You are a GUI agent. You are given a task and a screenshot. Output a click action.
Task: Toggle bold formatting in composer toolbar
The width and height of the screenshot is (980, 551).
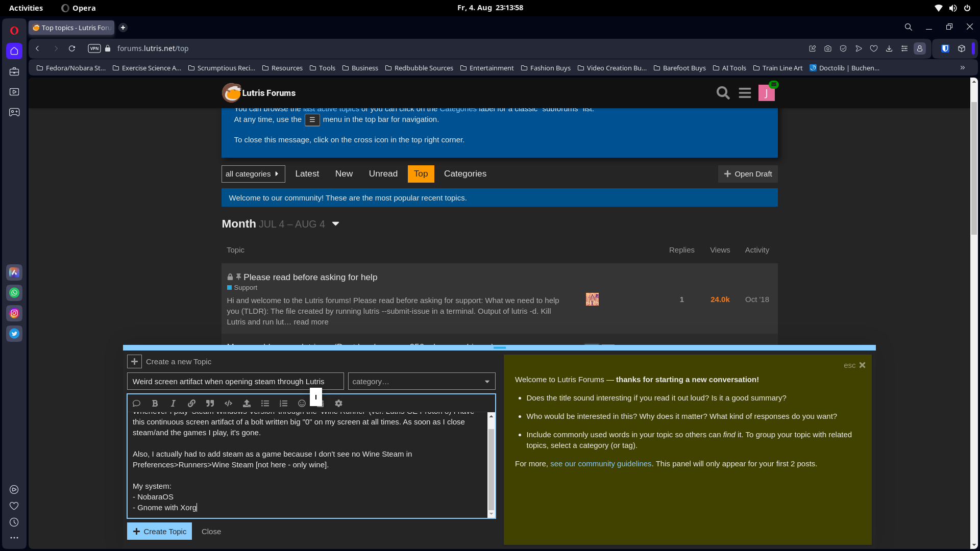pos(155,403)
